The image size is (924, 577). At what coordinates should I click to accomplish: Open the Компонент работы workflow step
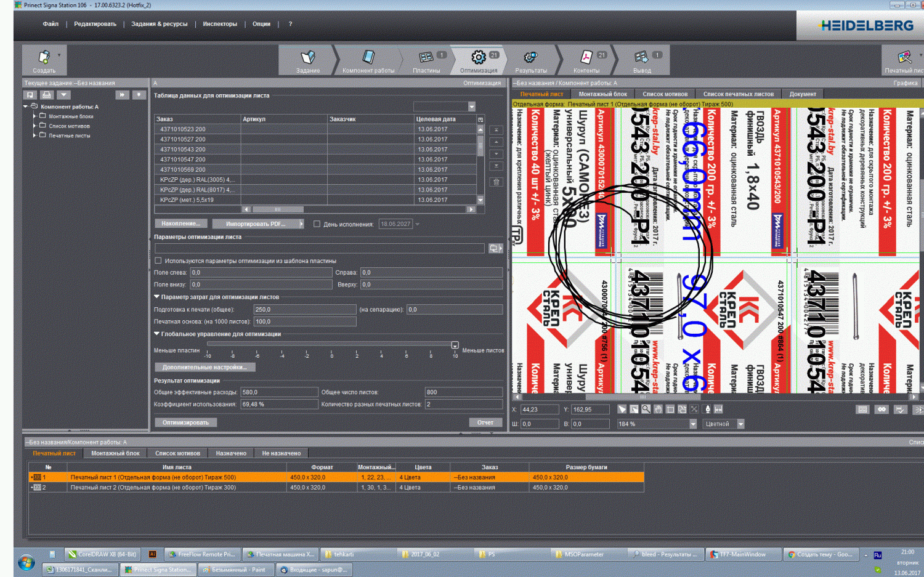pyautogui.click(x=368, y=60)
